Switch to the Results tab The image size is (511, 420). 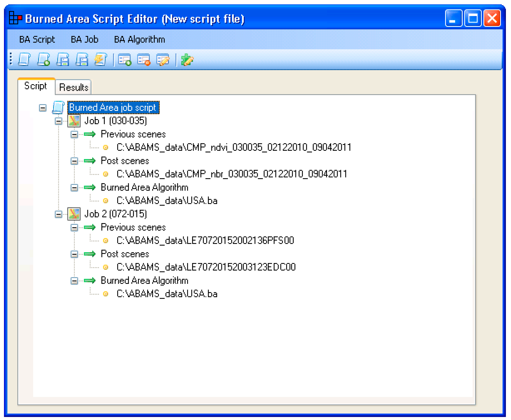pyautogui.click(x=73, y=87)
